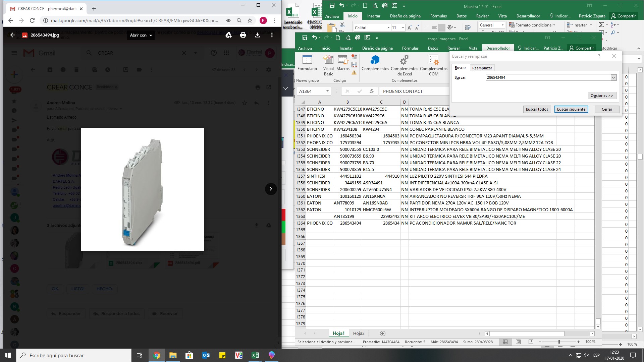Open the Excel app on the Windows taskbar

click(x=255, y=355)
